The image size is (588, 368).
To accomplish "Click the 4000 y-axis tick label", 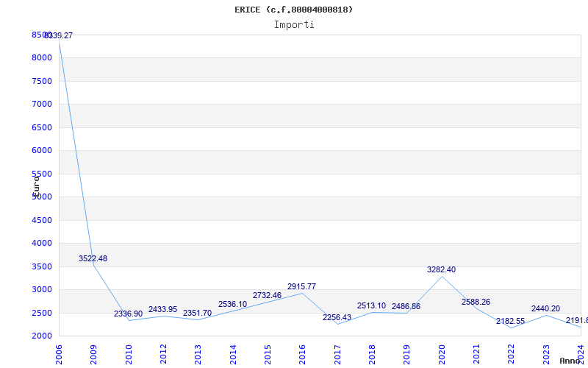I will 42,244.
